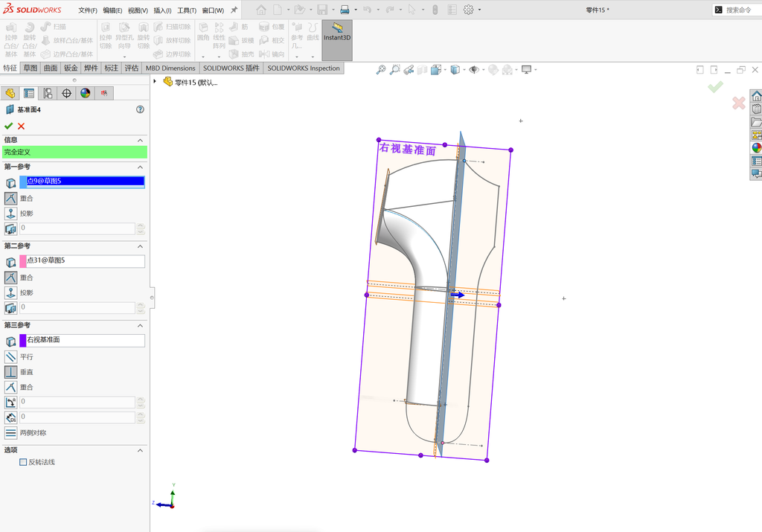The height and width of the screenshot is (532, 762).
Task: Select 重合 option under 第二参考
Action: 10,278
